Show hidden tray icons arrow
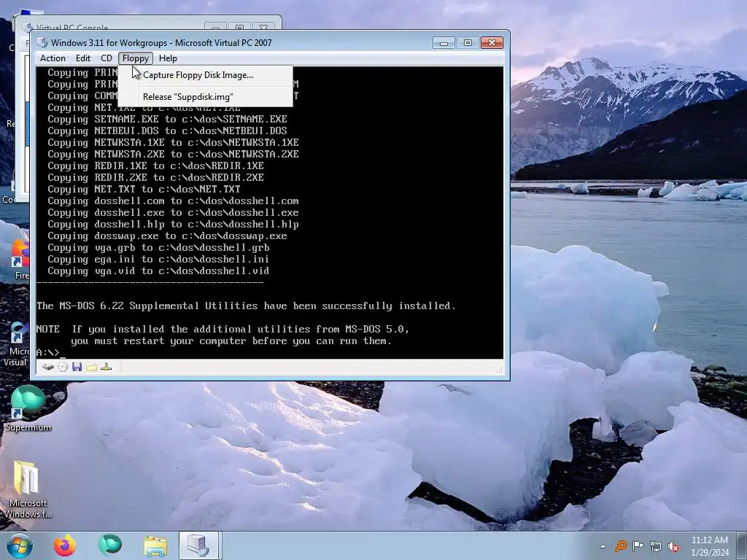Screen dimensions: 747x560 (603, 546)
